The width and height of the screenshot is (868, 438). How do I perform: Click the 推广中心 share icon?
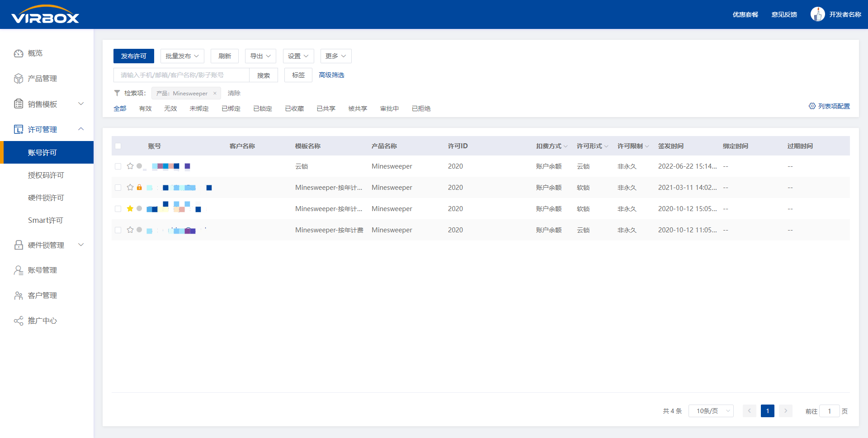(x=19, y=321)
